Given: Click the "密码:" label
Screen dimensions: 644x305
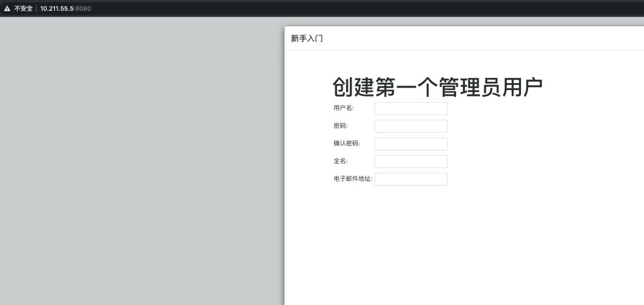Looking at the screenshot, I should 340,126.
